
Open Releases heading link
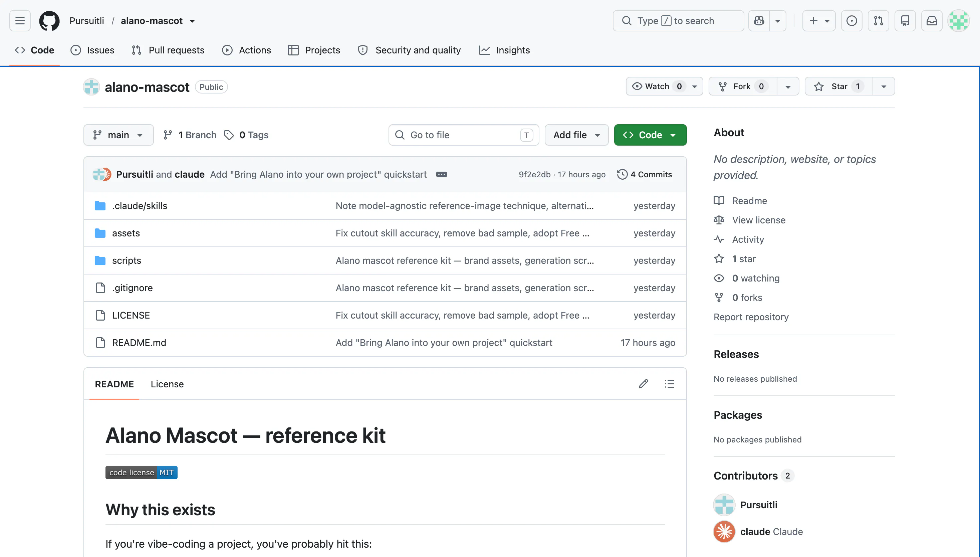tap(736, 354)
